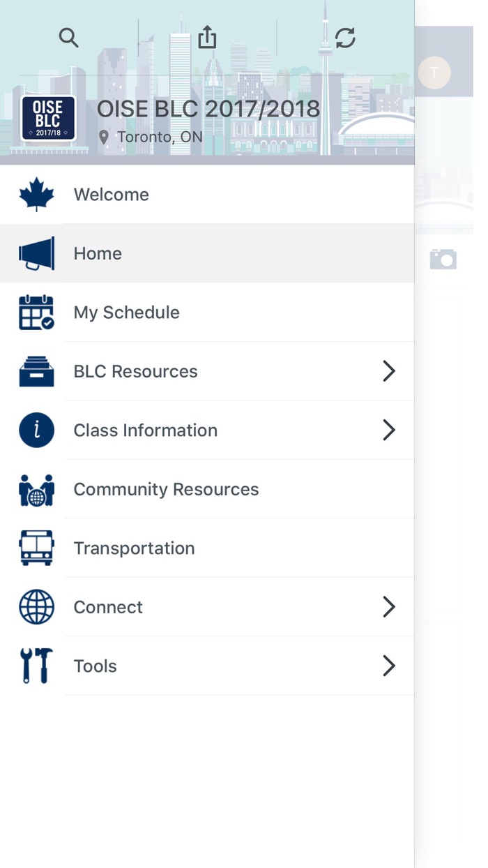Screen dimensions: 488x868
Task: Click the bus Transportation icon
Action: point(36,548)
